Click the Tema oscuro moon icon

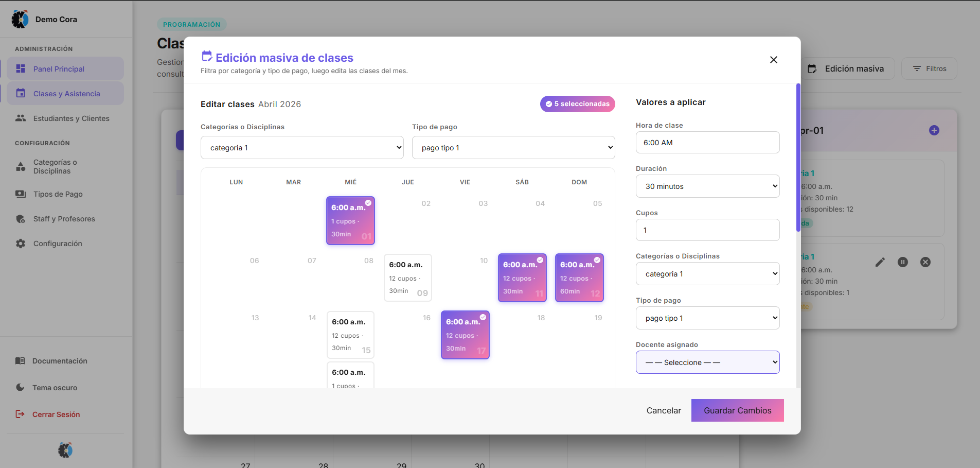click(x=20, y=388)
